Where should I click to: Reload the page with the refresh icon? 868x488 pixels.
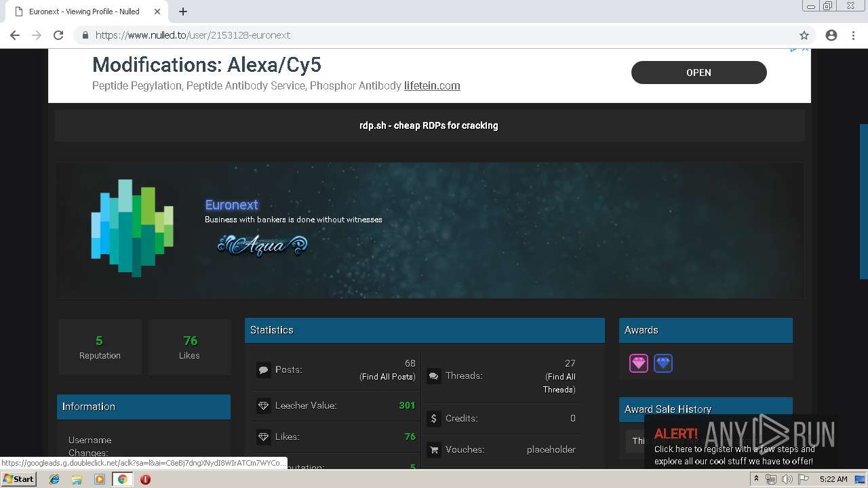pyautogui.click(x=58, y=35)
